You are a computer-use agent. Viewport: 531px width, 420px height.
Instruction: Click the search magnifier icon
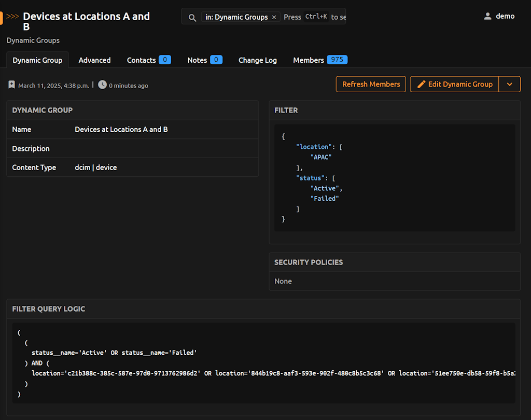(x=192, y=17)
